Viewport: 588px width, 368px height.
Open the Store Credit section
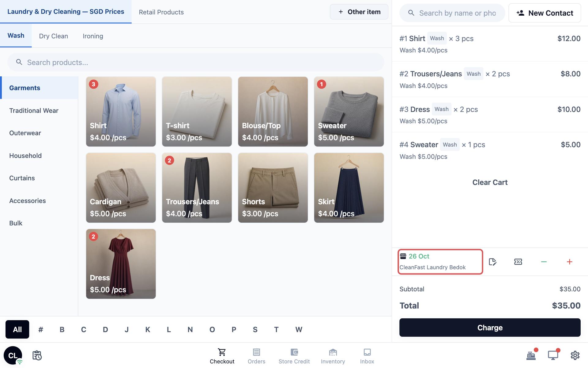294,356
